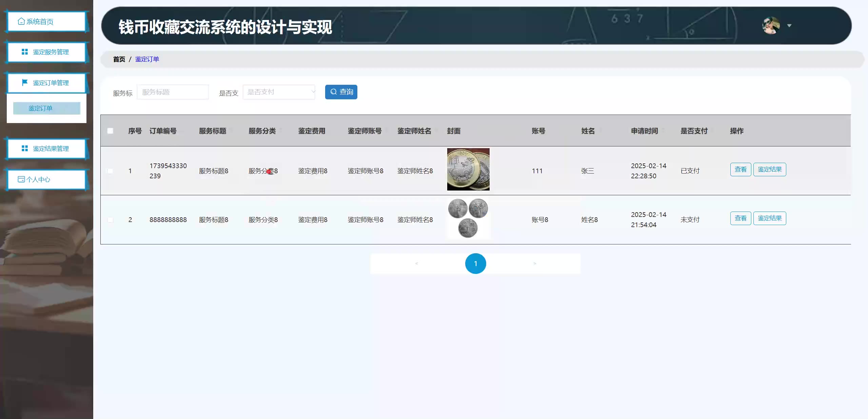Screen dimensions: 868x419
Task: Click the grid icon for 鉴定结果管理
Action: 25,148
